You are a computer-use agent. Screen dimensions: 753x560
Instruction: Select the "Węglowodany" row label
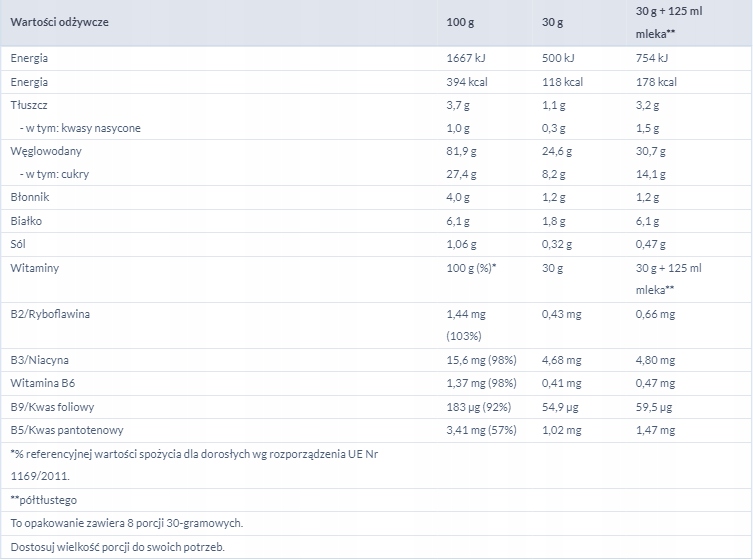coord(46,151)
